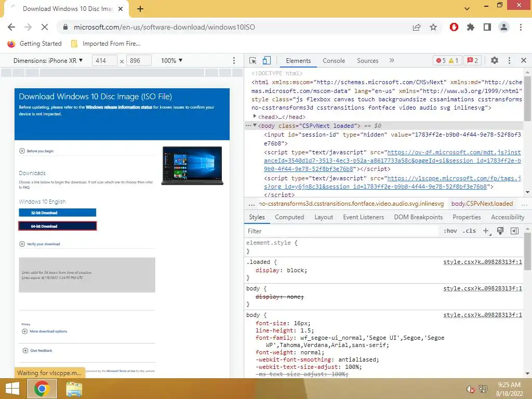Open DevTools settings gear
Viewport: 532px width, 399px height.
pos(495,60)
